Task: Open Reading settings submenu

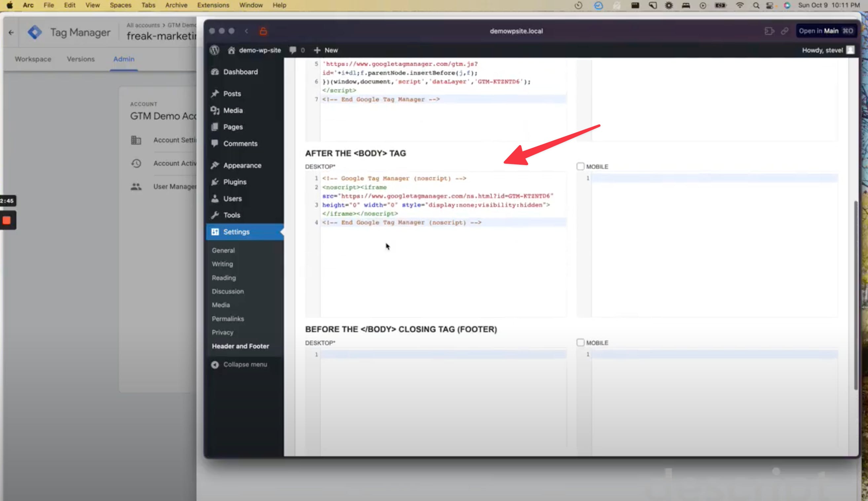Action: pos(224,278)
